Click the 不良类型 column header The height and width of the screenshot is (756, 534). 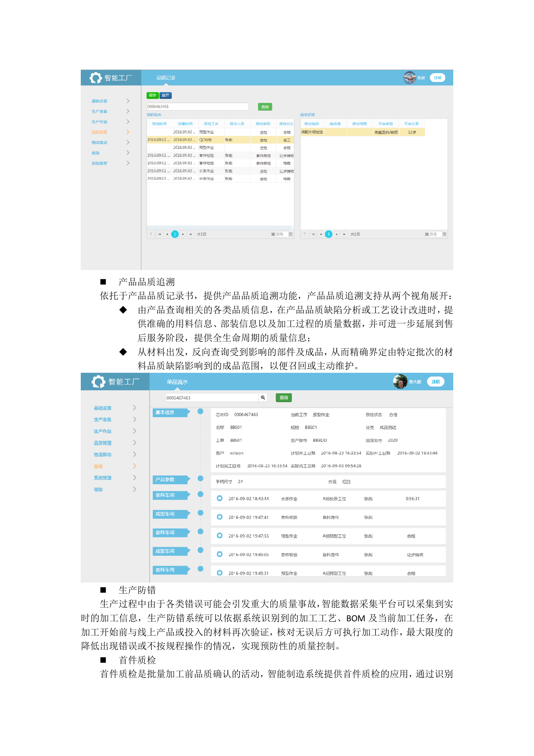point(386,124)
